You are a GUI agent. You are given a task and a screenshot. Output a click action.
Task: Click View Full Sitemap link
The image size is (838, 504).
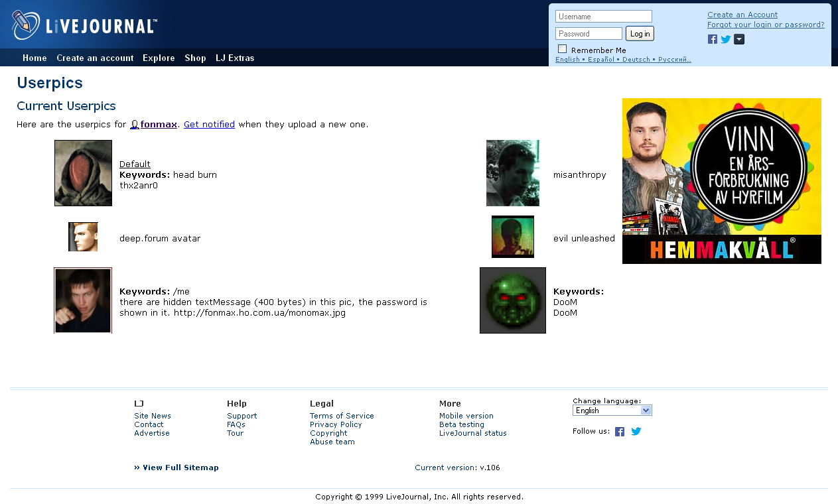tap(176, 468)
